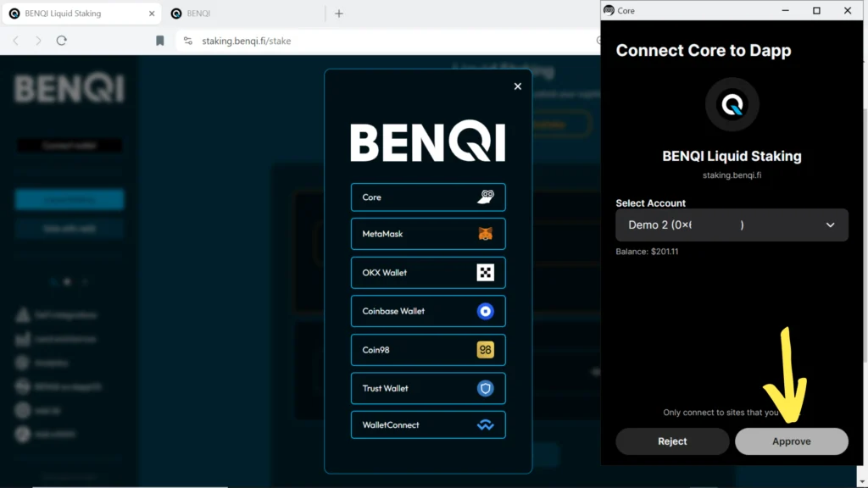Click the BENQI logo in Core popup
This screenshot has width=868, height=488.
(x=732, y=105)
